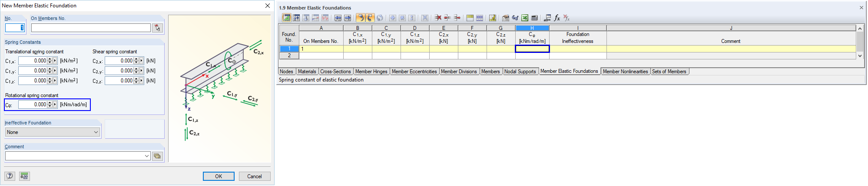Click the OK button
Viewport: 868px width, 186px height.
(x=219, y=176)
